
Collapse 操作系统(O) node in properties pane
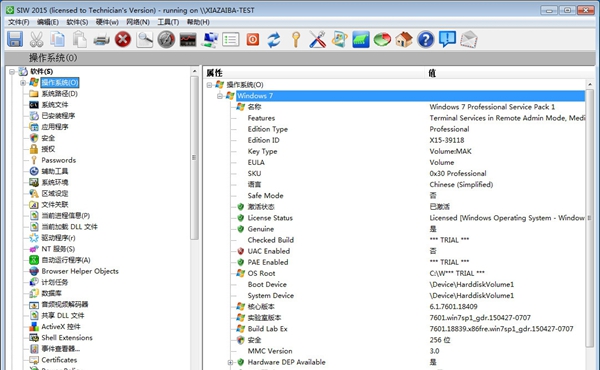click(x=209, y=85)
